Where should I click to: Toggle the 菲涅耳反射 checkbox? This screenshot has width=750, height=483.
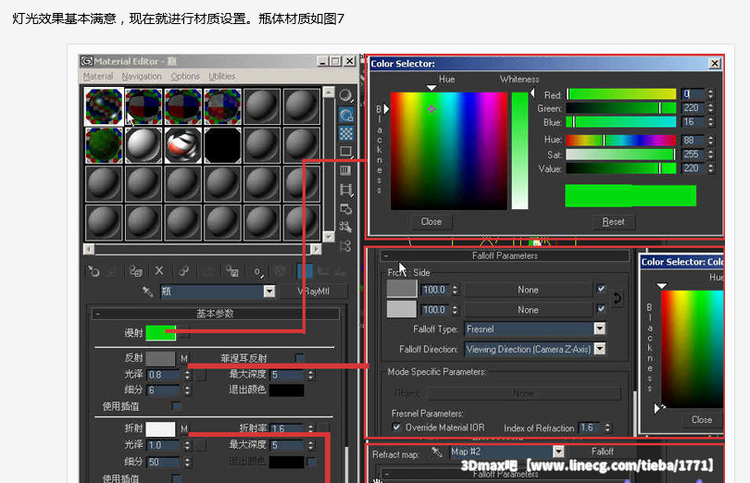(x=299, y=358)
